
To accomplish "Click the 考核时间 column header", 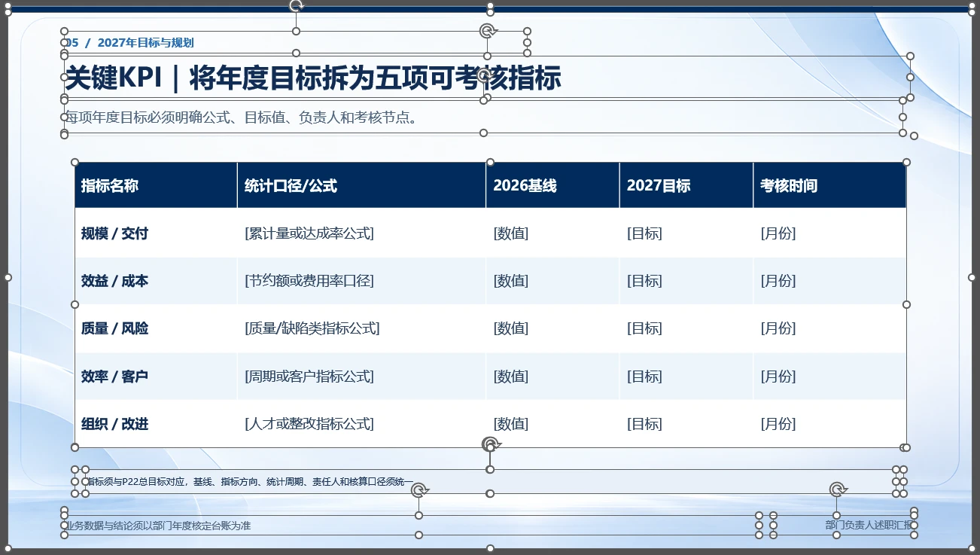I will coord(829,185).
